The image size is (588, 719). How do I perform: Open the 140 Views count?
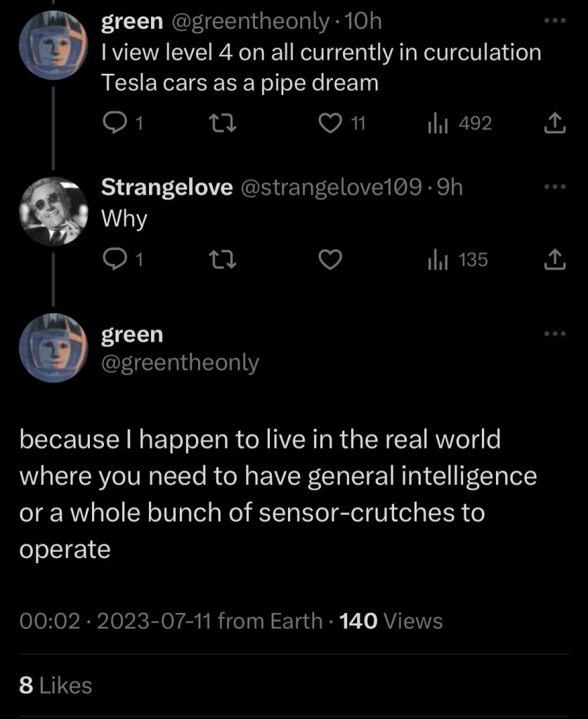pos(391,621)
